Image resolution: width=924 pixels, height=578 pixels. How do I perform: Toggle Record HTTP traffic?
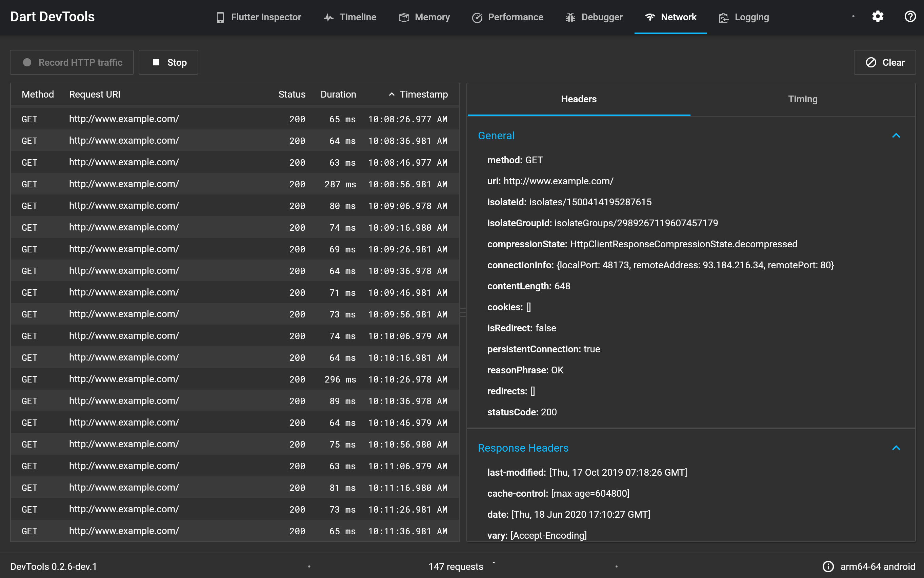point(72,62)
